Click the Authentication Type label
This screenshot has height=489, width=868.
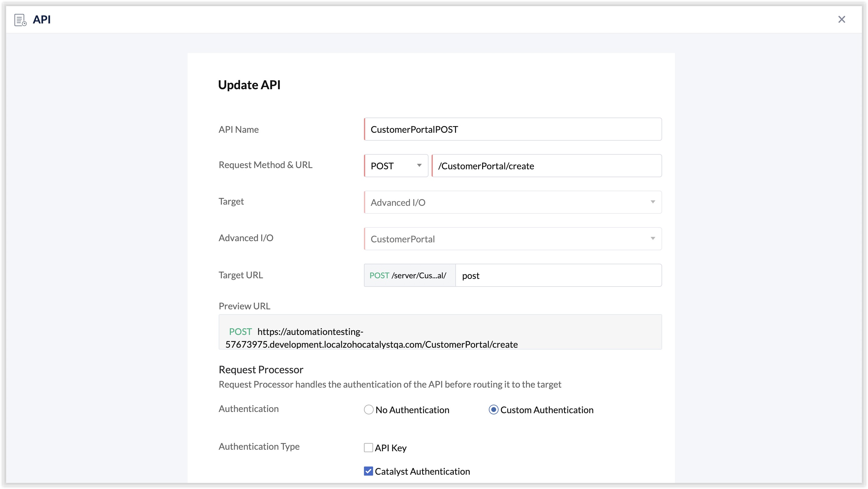pyautogui.click(x=259, y=447)
